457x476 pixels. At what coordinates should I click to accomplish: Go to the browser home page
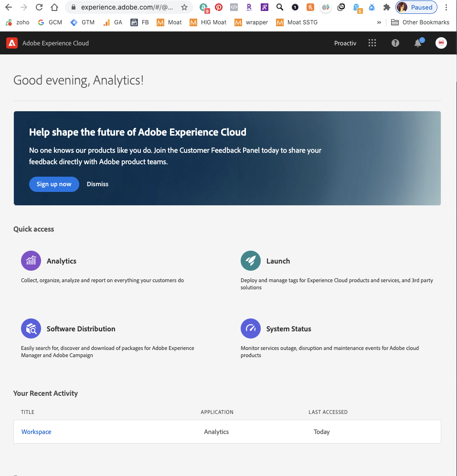54,7
